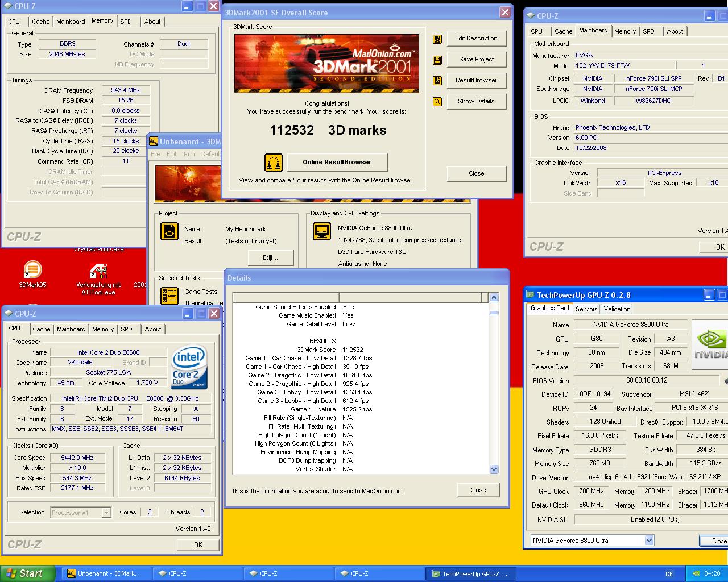This screenshot has height=582, width=728.
Task: Click the Display and CPU Settings monitor icon
Action: coord(322,231)
